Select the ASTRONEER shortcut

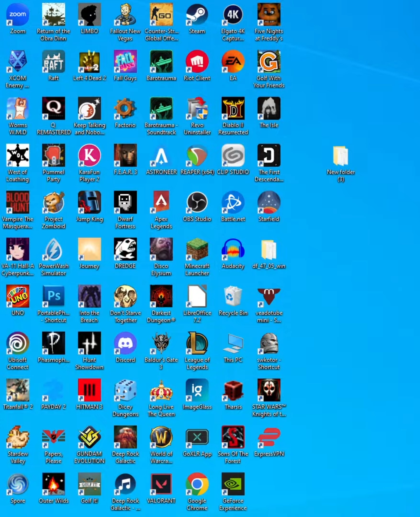click(x=161, y=155)
